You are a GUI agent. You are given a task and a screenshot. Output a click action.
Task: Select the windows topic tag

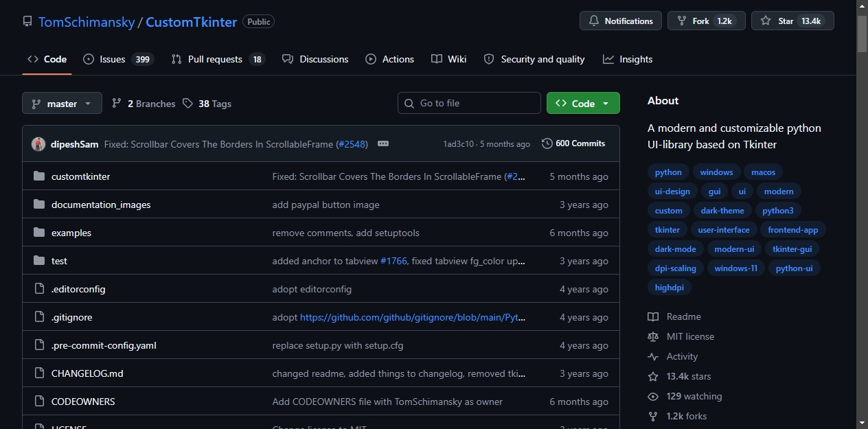[717, 172]
